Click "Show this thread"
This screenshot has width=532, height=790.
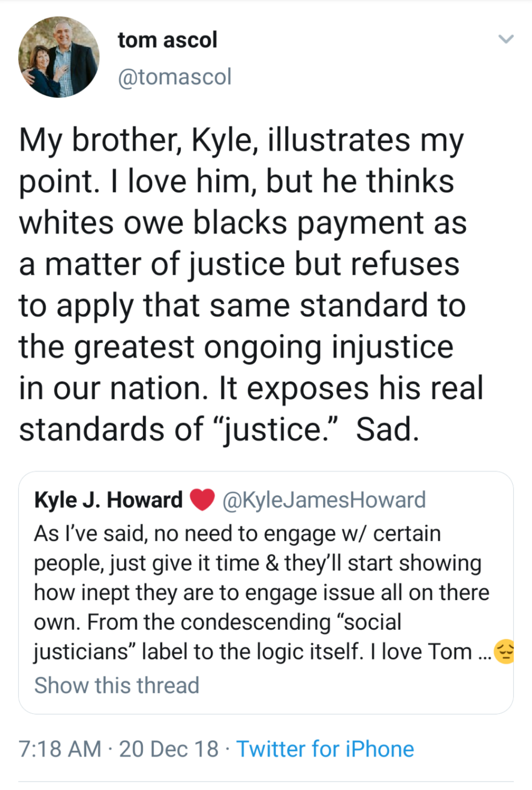click(x=117, y=685)
